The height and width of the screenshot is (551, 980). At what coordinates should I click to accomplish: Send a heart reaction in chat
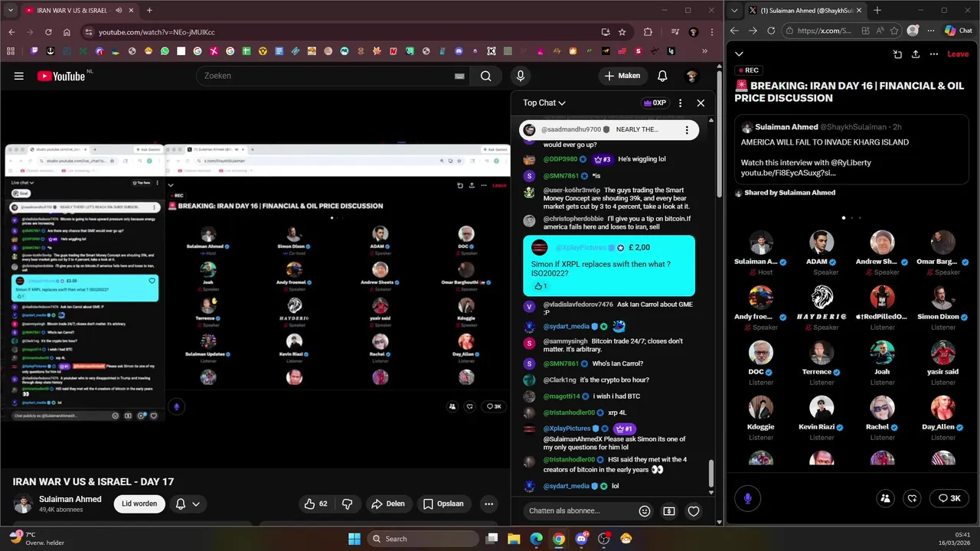[x=694, y=511]
